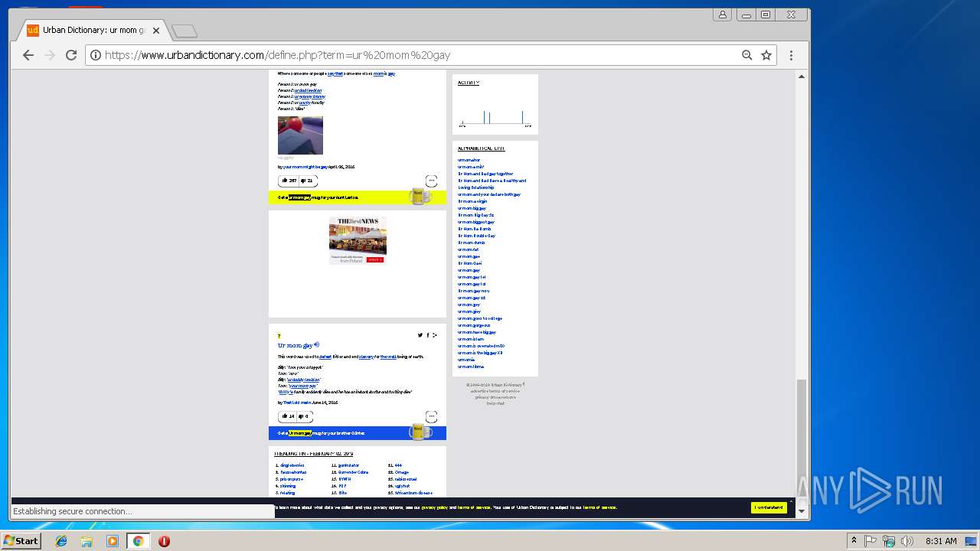The width and height of the screenshot is (980, 551).
Task: Open more options on June 14 definition
Action: coord(431,416)
